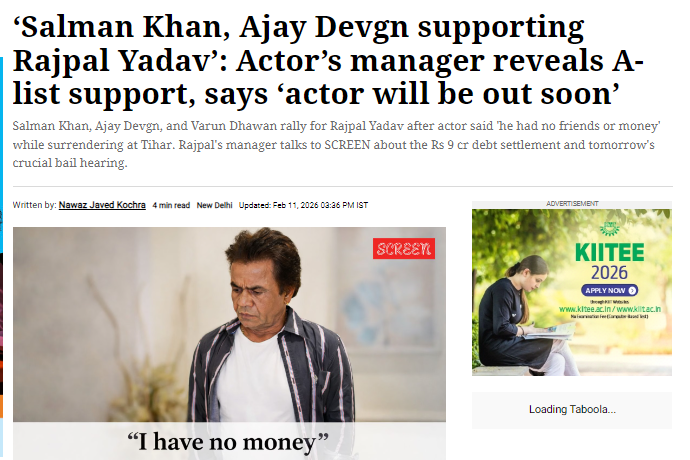Click the ADVERTISEMENT label above the ad

click(572, 203)
